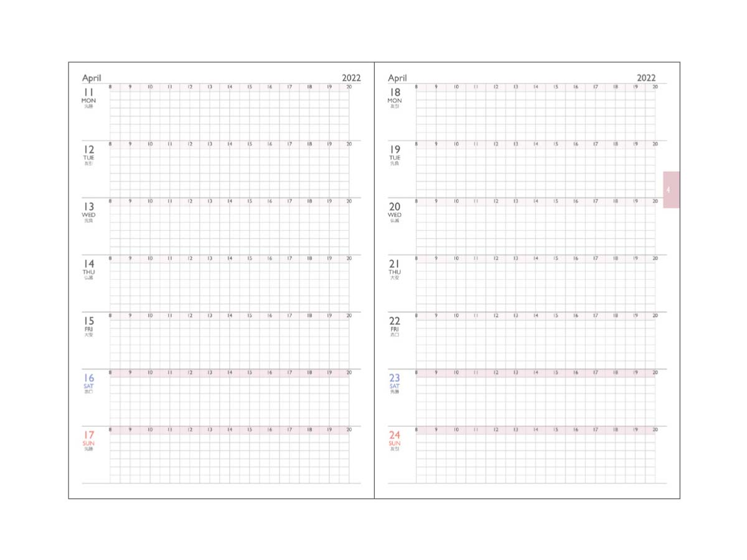Select the blue Saturday 23 date

click(x=395, y=378)
